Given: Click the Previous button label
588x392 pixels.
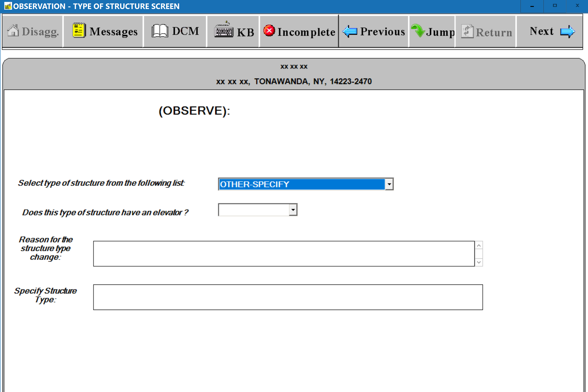Looking at the screenshot, I should [382, 32].
